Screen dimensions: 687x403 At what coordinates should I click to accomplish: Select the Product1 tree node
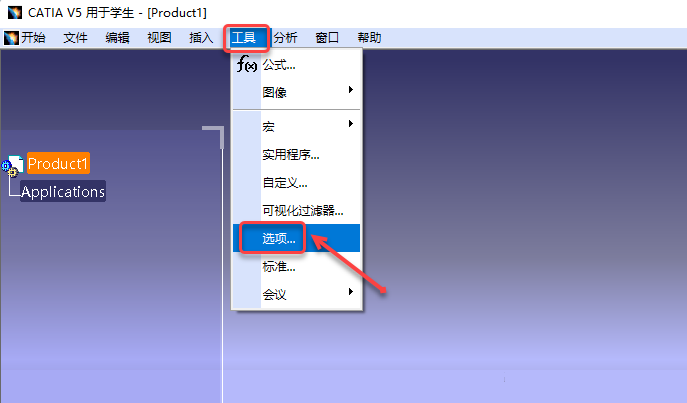[x=58, y=163]
